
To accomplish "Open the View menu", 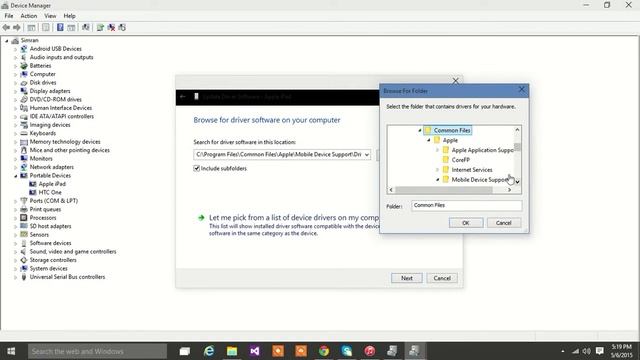I will tap(50, 16).
